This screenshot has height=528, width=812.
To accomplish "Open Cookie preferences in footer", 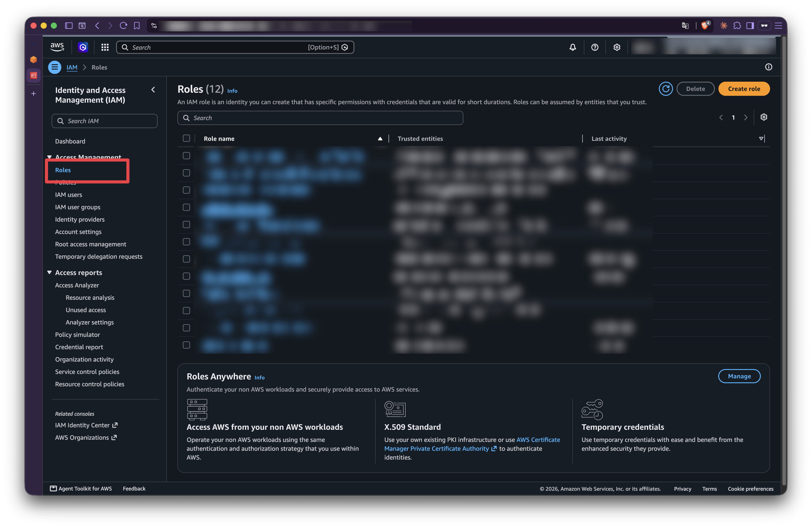I will coord(751,489).
